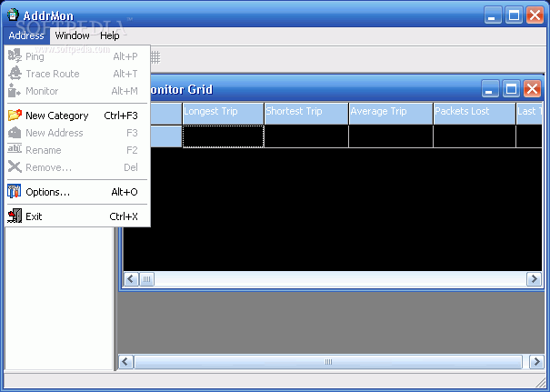This screenshot has height=392, width=550.
Task: Click the grid toolbar icon
Action: (x=155, y=57)
